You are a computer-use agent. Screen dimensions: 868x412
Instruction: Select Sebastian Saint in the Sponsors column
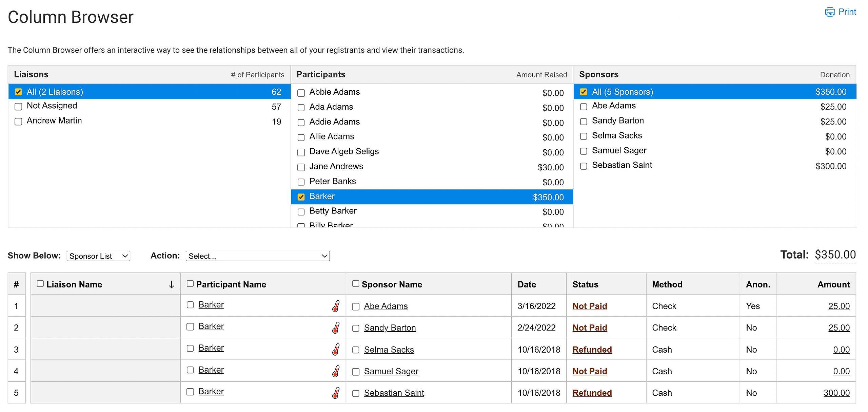pyautogui.click(x=622, y=165)
